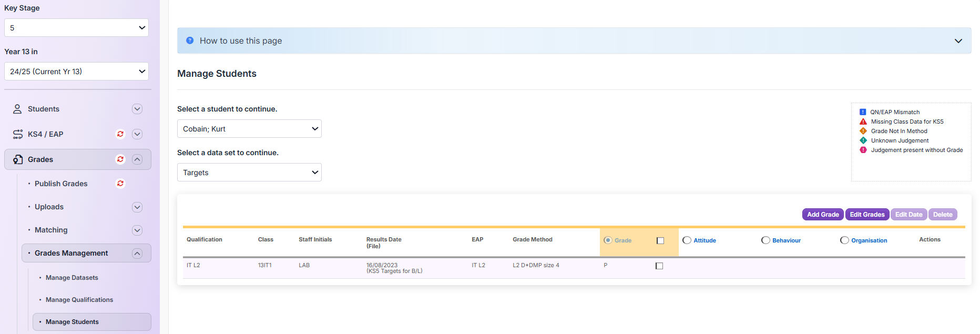Click the Edit Grades button
The height and width of the screenshot is (334, 980).
tap(867, 215)
